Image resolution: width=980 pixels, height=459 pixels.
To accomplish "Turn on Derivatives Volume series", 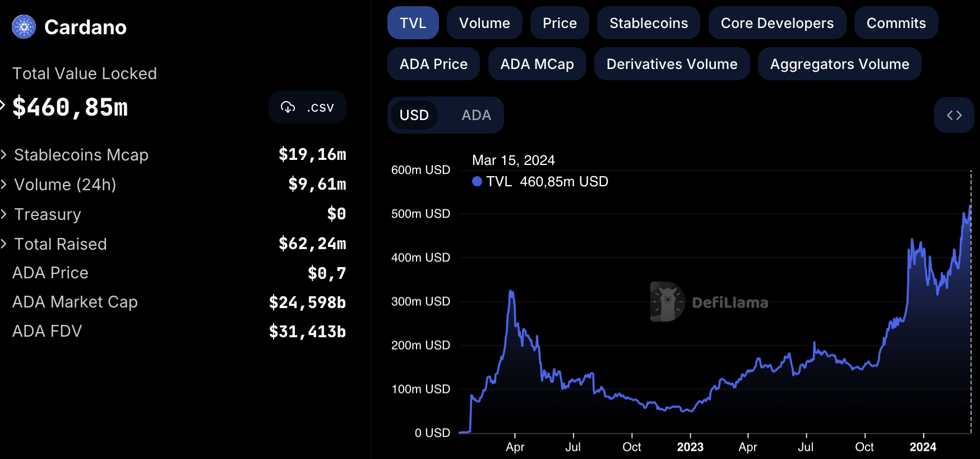I will (x=671, y=64).
